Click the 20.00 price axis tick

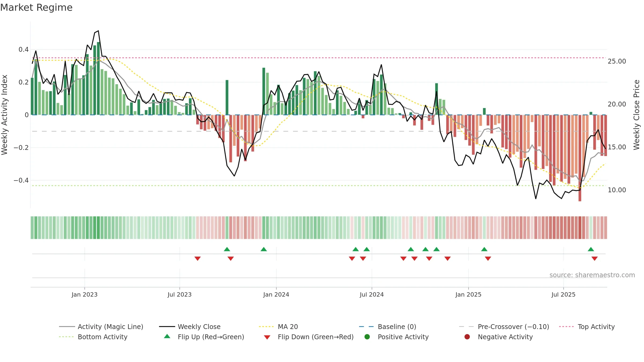point(617,104)
